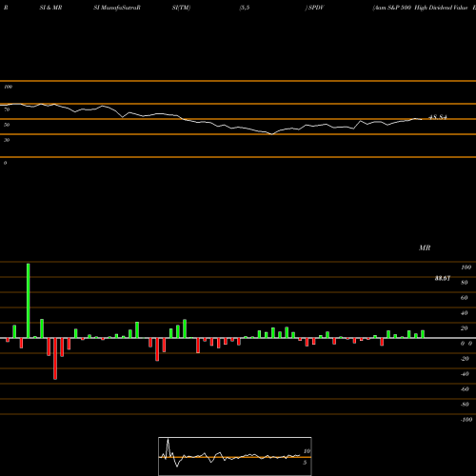Open the mini overview chart thumbnail

point(235,456)
